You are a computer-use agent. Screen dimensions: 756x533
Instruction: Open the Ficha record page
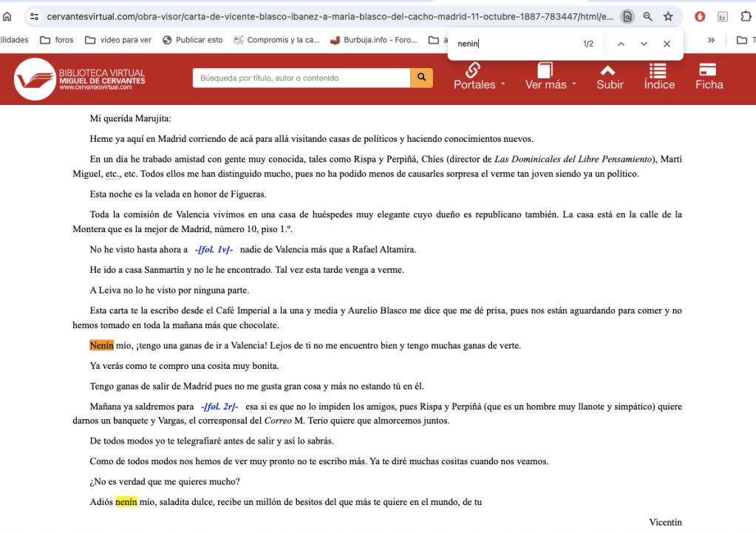[709, 76]
